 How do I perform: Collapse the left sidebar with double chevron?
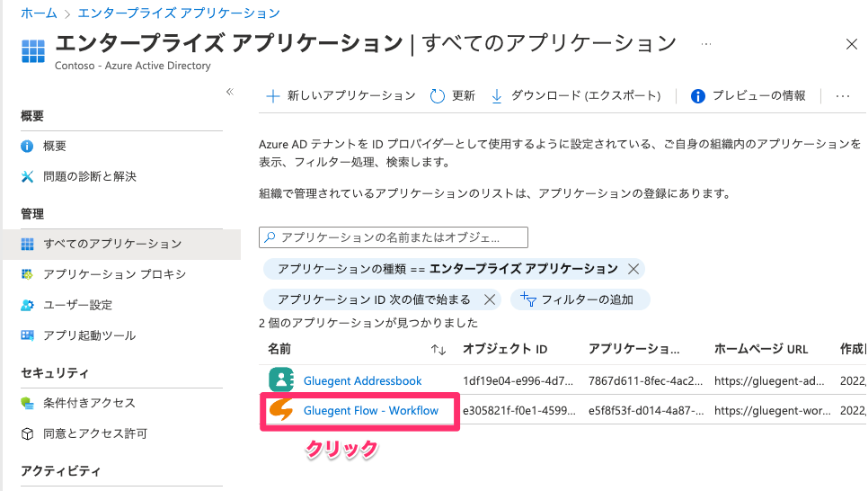[229, 92]
